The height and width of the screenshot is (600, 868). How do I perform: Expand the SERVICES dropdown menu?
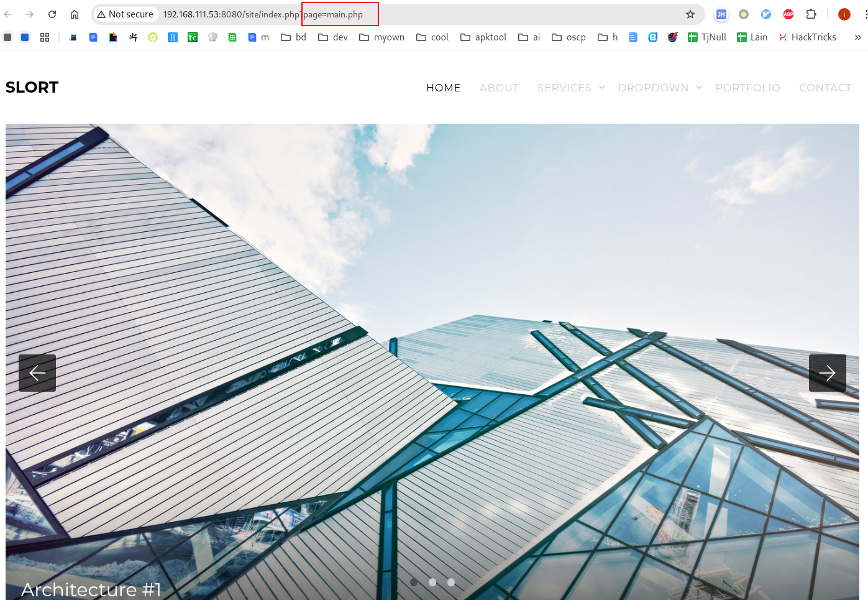[570, 88]
